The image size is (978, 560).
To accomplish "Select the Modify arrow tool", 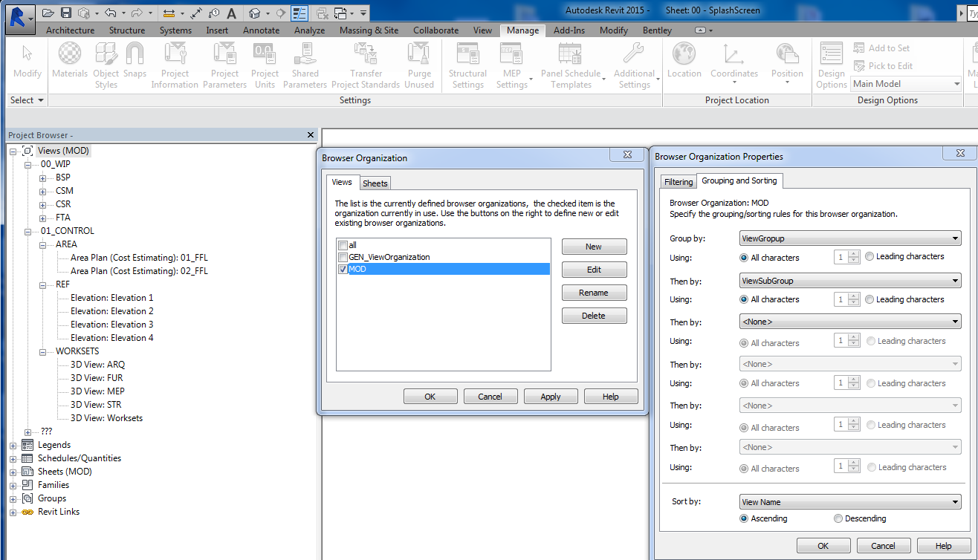I will [27, 61].
